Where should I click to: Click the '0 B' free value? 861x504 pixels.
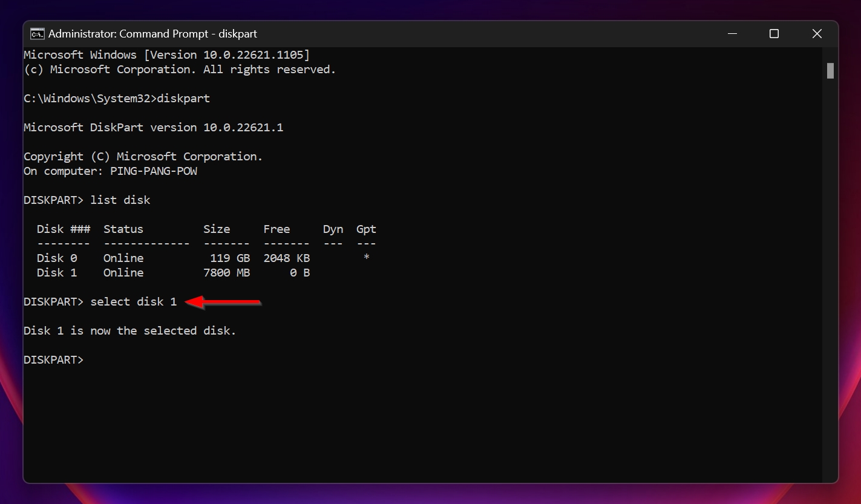300,273
